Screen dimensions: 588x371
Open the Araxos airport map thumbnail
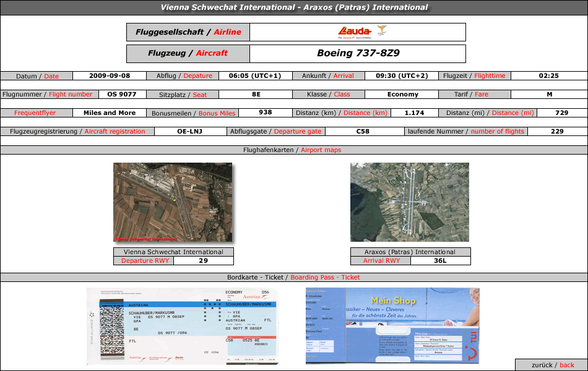click(x=410, y=202)
